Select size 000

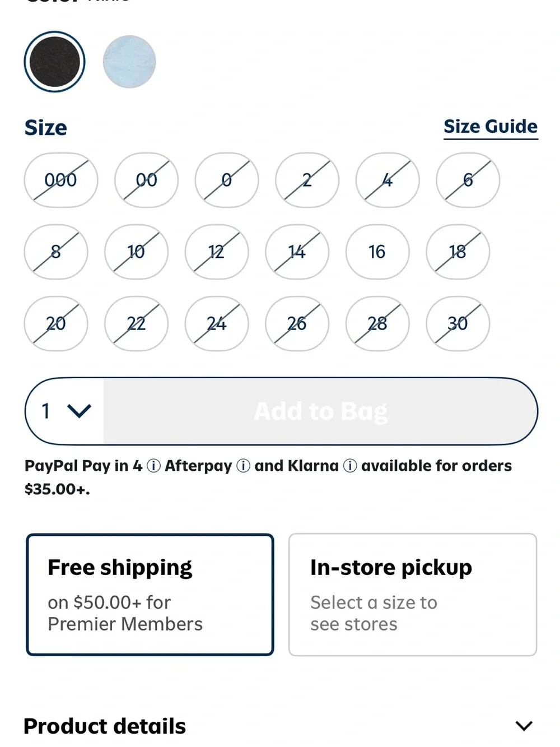(61, 180)
